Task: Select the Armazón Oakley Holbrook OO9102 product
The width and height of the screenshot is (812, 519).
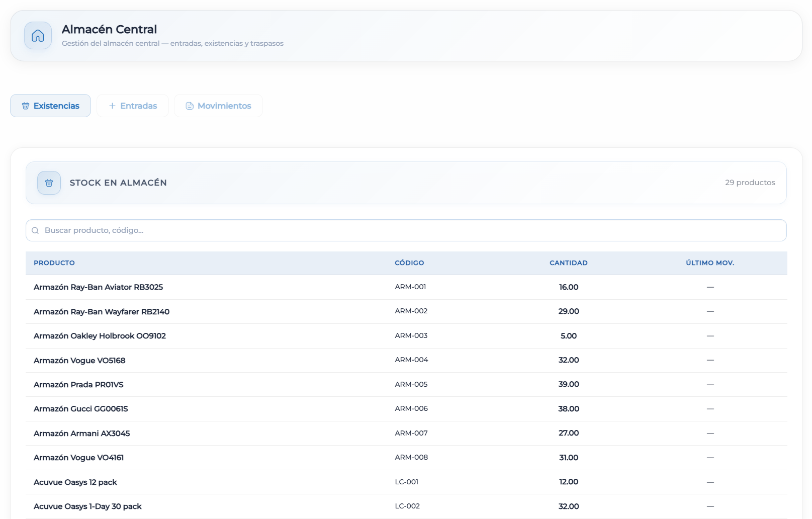Action: pos(100,336)
